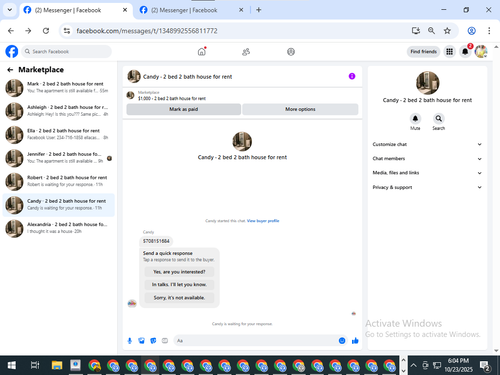
Task: Open Facebook home logo
Action: pyautogui.click(x=12, y=52)
